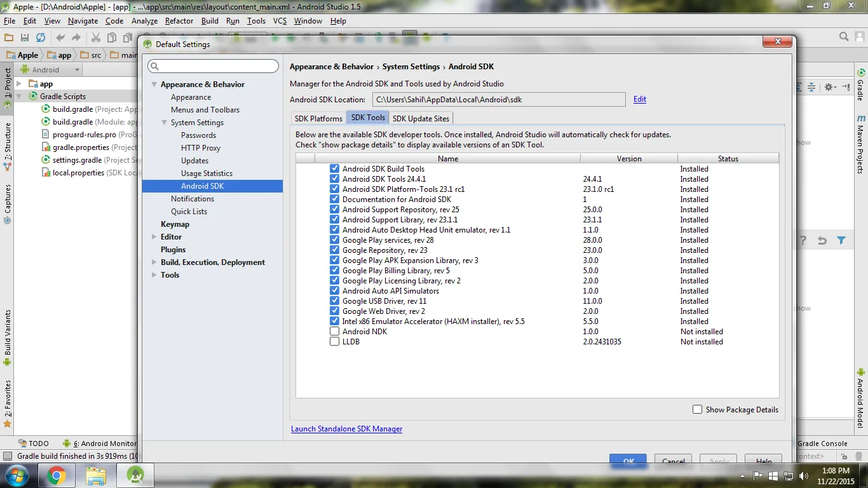Image resolution: width=868 pixels, height=488 pixels.
Task: Click the collapse all icon in right panel
Action: 811,87
